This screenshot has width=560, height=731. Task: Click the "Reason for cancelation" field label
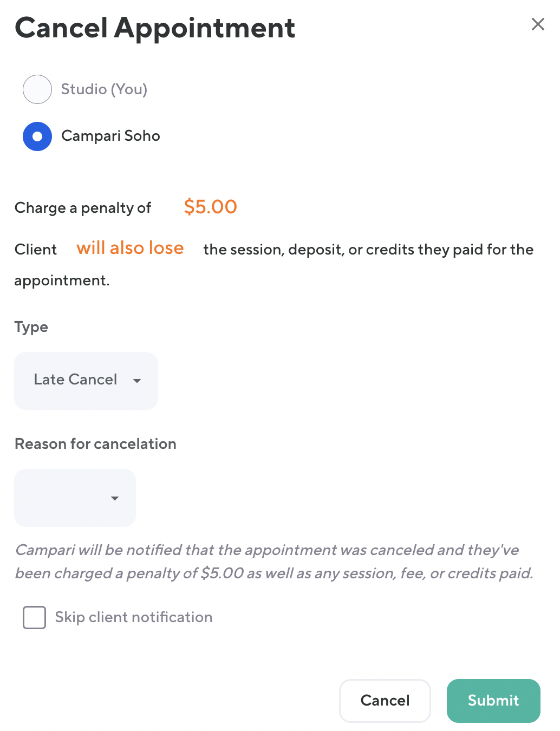point(95,444)
